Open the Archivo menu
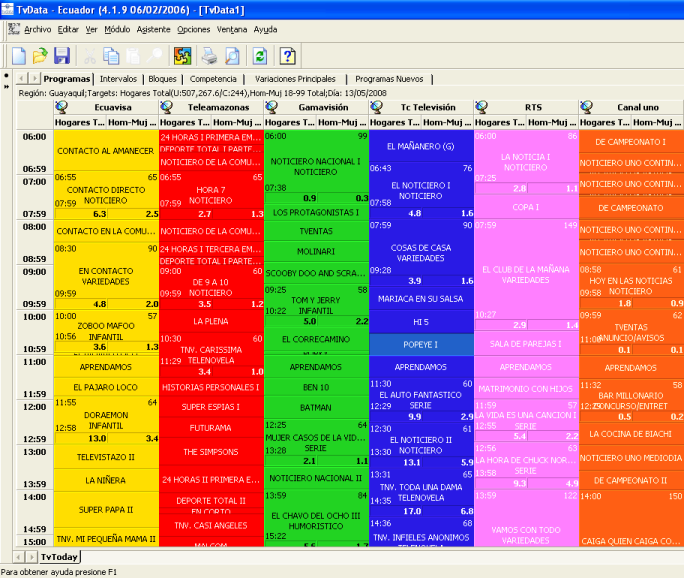 click(38, 29)
